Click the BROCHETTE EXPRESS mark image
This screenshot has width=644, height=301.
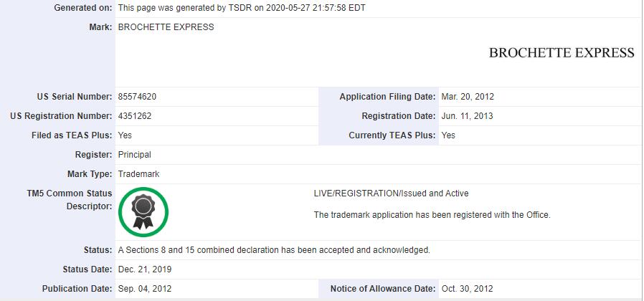point(562,52)
